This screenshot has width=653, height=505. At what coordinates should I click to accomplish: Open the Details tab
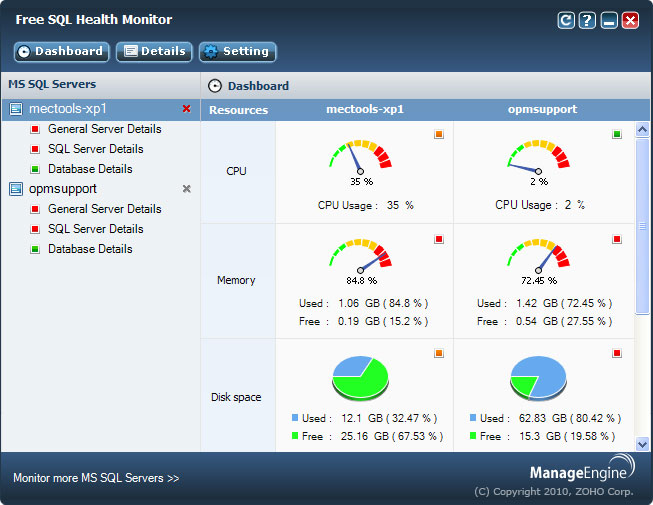pyautogui.click(x=154, y=52)
